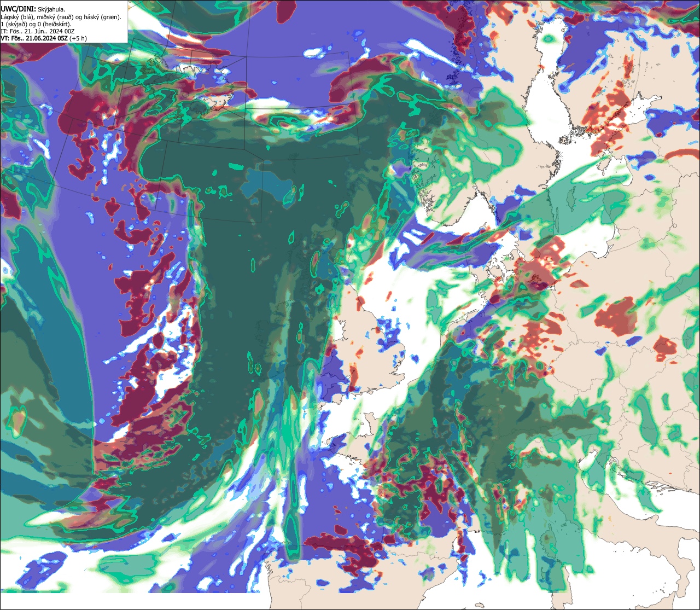Click the bold "UWC/DINI:" title label
The height and width of the screenshot is (610, 700).
(19, 9)
